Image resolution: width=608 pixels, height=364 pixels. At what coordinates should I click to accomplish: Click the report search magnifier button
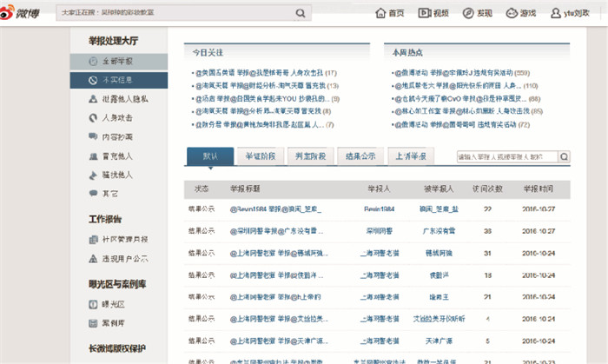click(564, 157)
